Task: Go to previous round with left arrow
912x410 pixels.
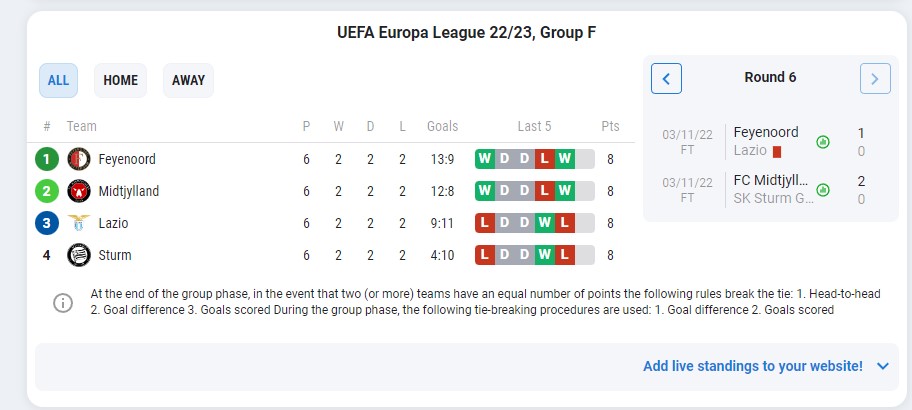Action: coord(667,79)
